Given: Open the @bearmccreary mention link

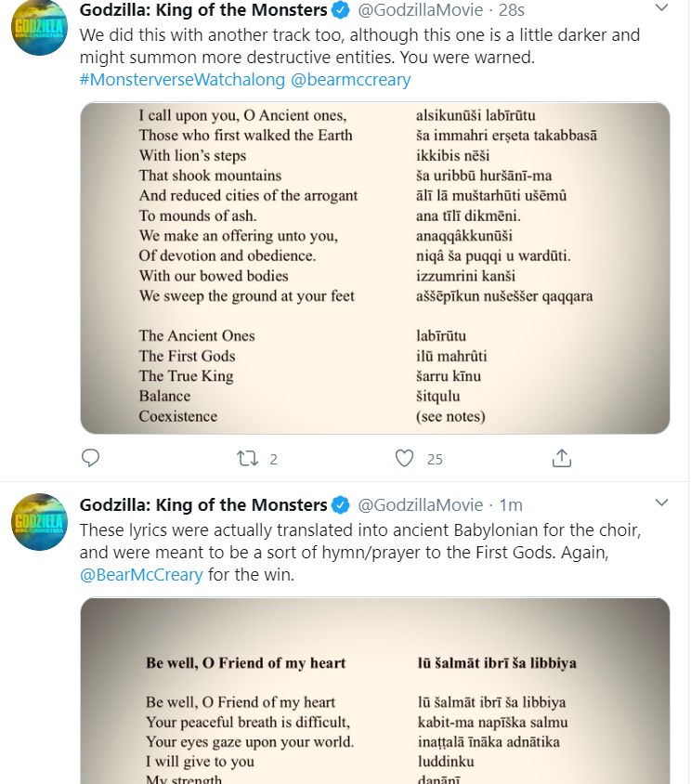Looking at the screenshot, I should pyautogui.click(x=350, y=80).
